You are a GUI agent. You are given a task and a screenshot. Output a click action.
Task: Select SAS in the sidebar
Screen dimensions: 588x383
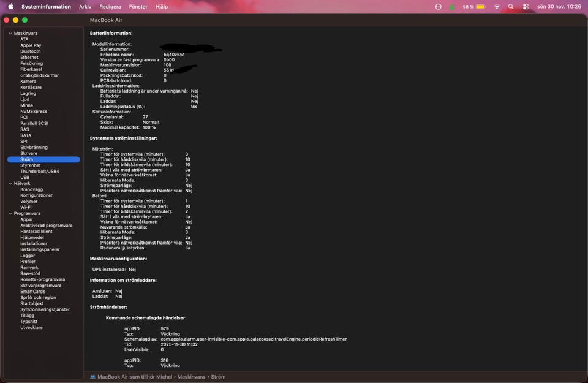24,129
